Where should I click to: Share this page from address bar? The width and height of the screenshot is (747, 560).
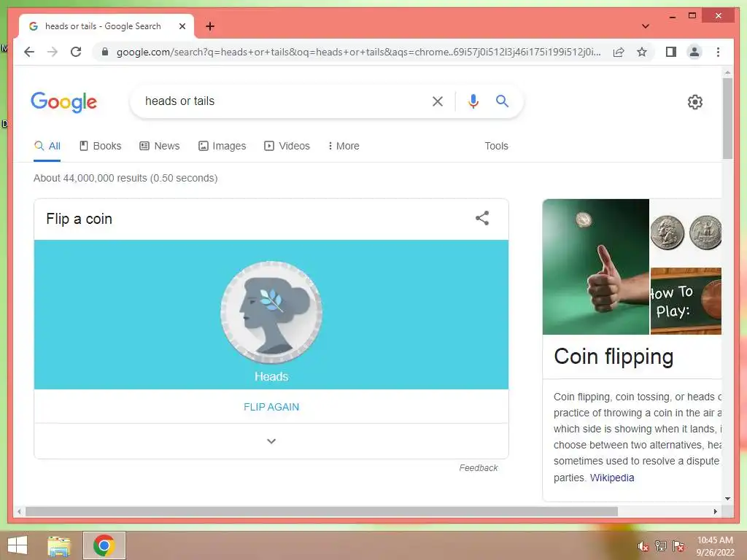[x=619, y=52]
